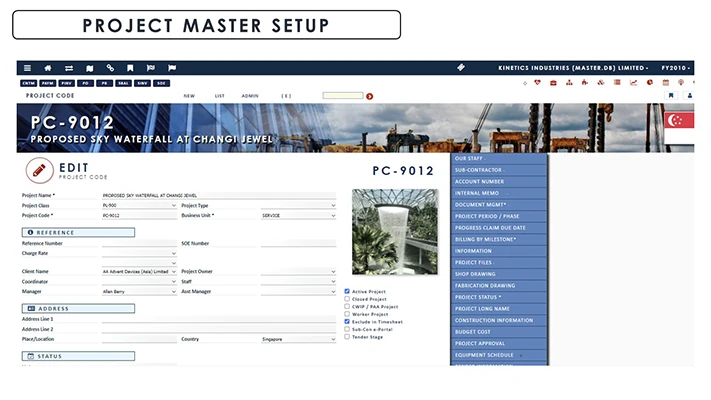Click the red briefcase icon
This screenshot has height=400, width=711.
(553, 83)
